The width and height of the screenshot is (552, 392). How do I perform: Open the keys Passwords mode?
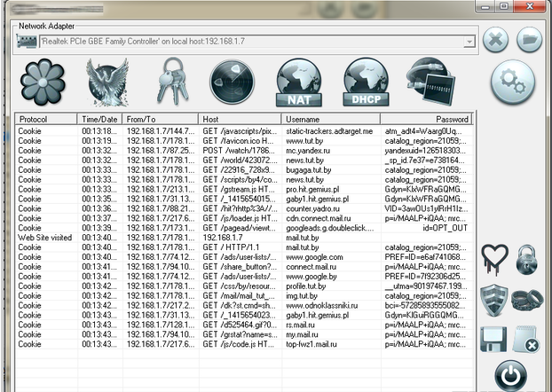(x=172, y=81)
